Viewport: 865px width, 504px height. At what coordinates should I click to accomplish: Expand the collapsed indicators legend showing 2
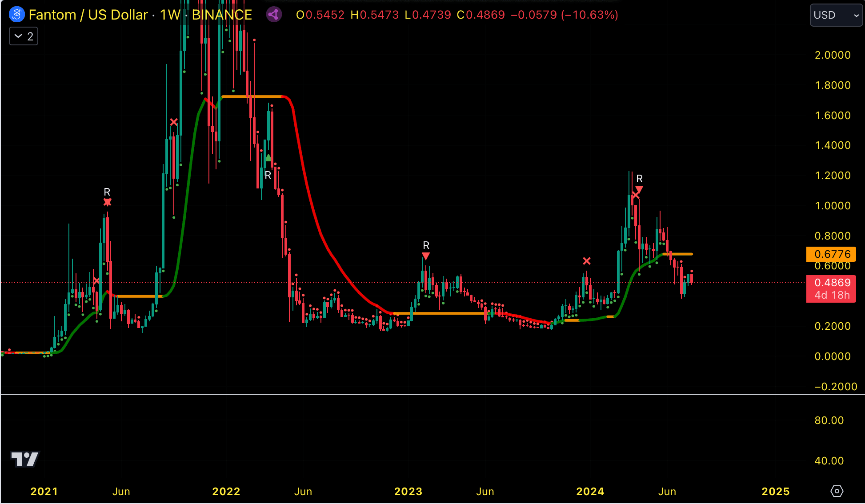24,36
